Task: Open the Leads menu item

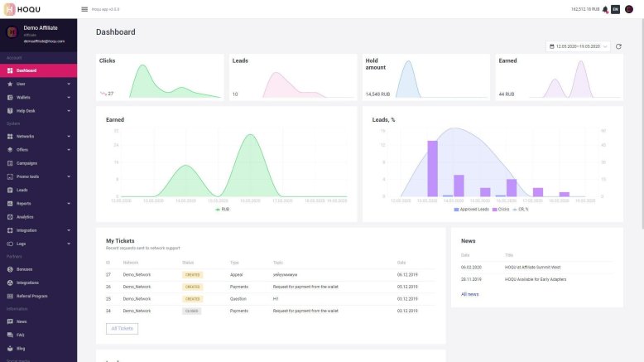Action: [38, 191]
